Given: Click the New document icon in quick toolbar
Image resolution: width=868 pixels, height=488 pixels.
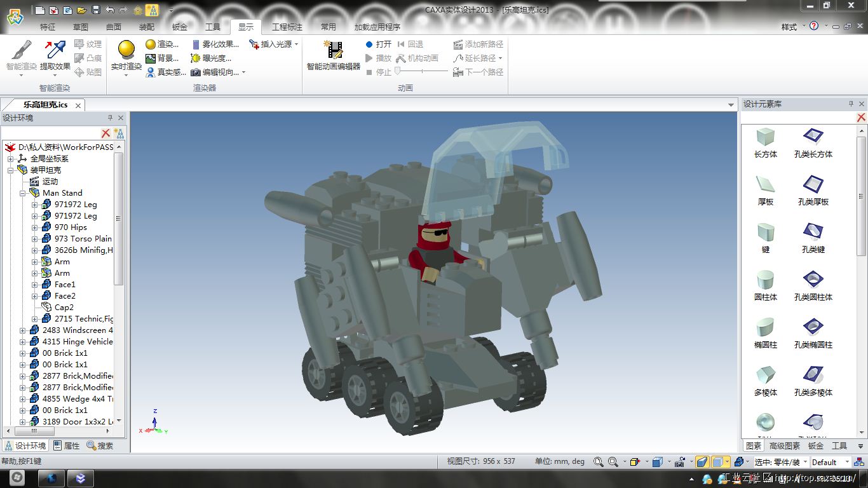Looking at the screenshot, I should (x=40, y=10).
